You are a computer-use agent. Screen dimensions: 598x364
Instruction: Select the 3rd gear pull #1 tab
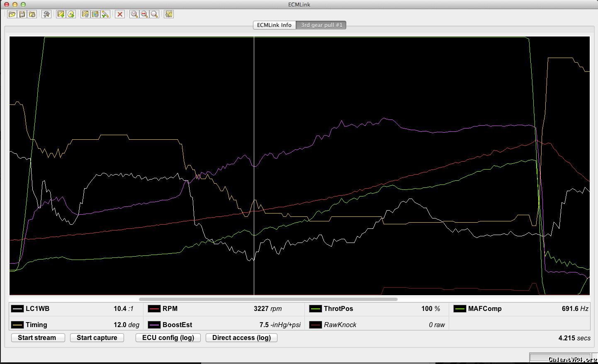pyautogui.click(x=321, y=25)
